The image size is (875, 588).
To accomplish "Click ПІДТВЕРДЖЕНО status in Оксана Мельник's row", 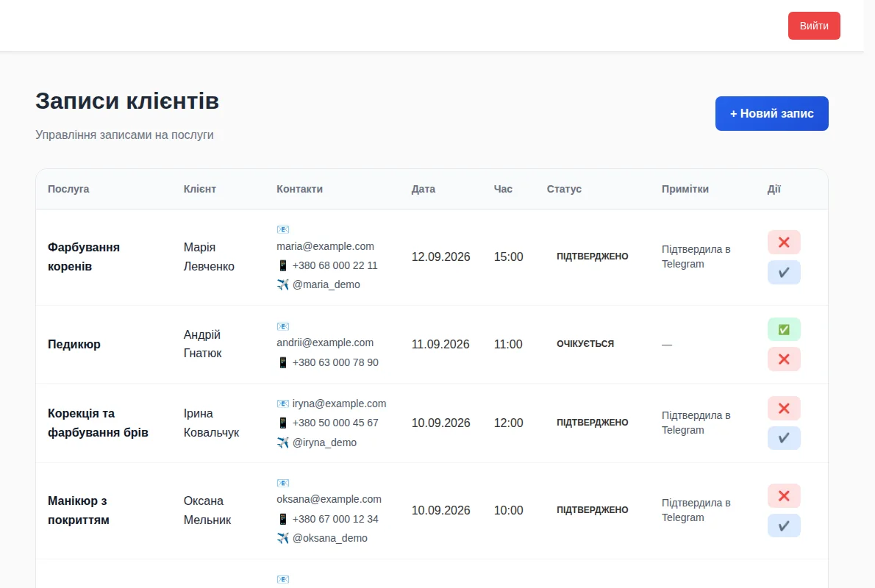I will pos(592,510).
